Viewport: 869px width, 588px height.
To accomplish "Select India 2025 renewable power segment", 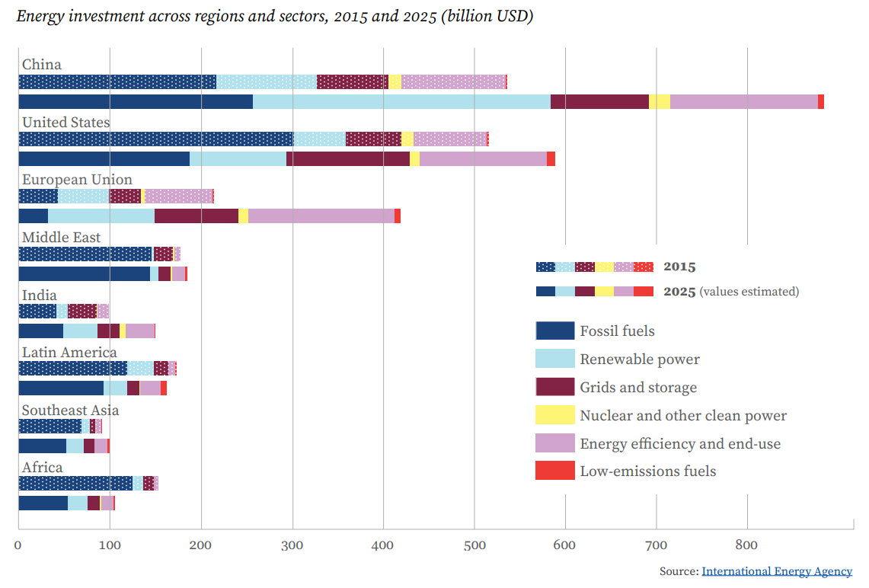I will point(80,331).
